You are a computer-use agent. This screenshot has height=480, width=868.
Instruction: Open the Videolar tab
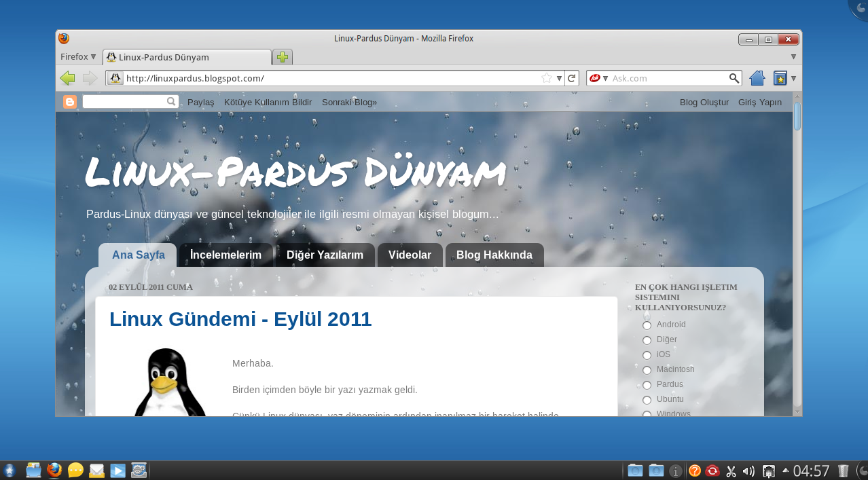(x=410, y=255)
